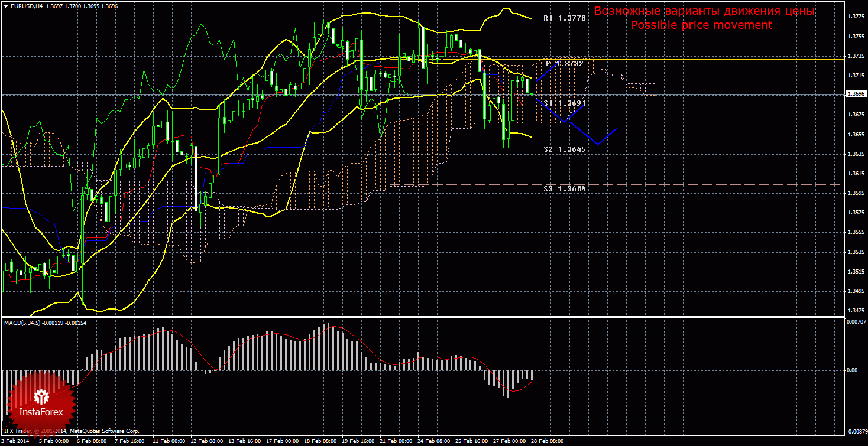Click 1.3515 on the price axis
The image size is (868, 446).
click(x=856, y=271)
